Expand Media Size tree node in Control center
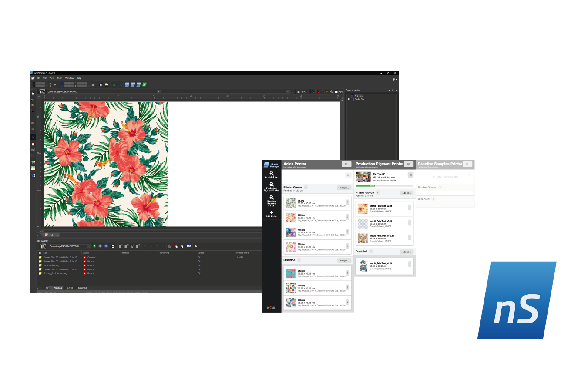588x373 pixels. pyautogui.click(x=349, y=99)
